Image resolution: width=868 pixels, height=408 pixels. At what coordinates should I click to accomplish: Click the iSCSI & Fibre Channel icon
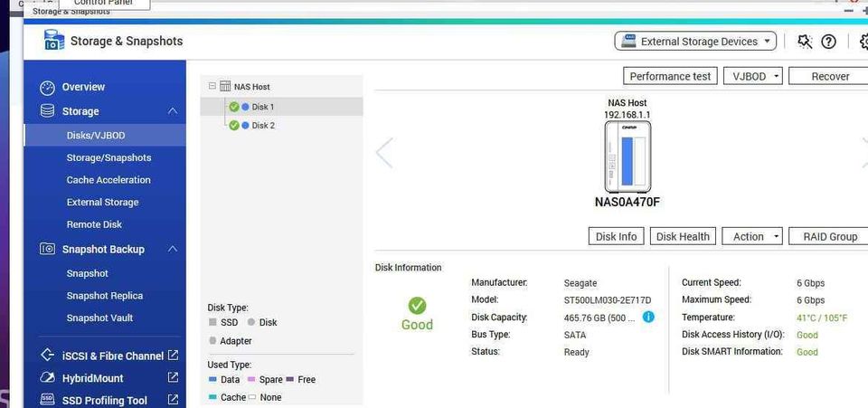(x=48, y=356)
